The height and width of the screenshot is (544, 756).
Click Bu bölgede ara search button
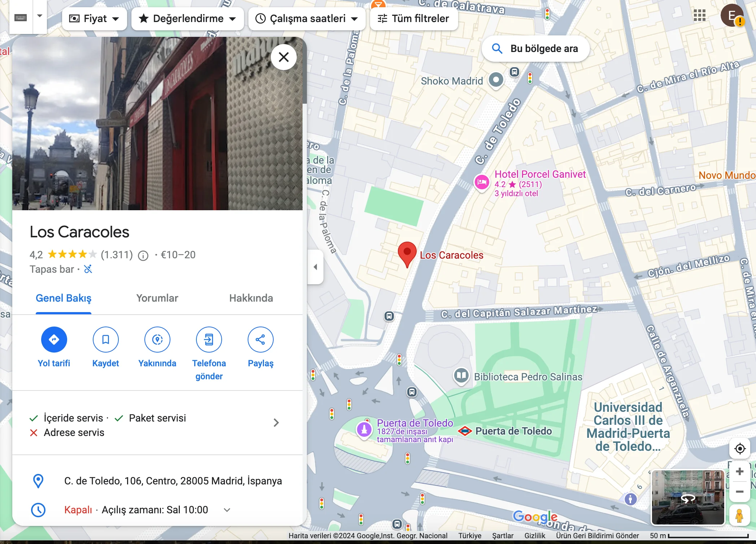coord(535,48)
